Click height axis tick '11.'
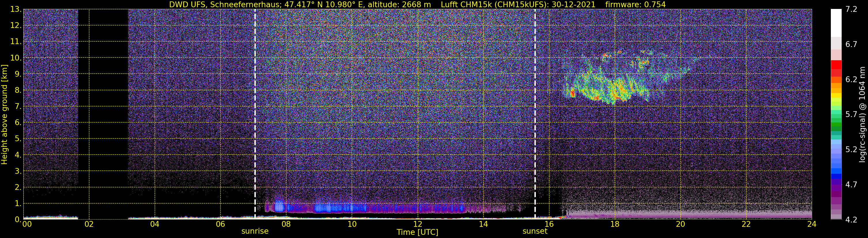Image resolution: width=868 pixels, height=238 pixels. (16, 42)
